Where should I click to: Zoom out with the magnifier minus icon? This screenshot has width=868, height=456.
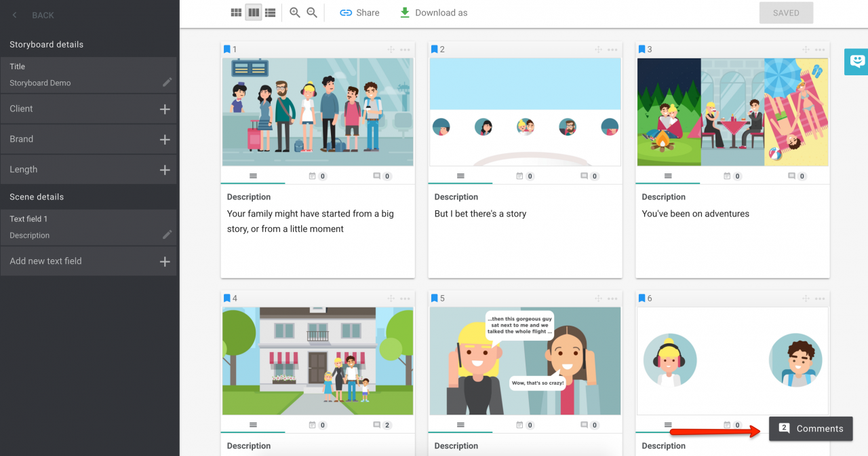tap(312, 12)
